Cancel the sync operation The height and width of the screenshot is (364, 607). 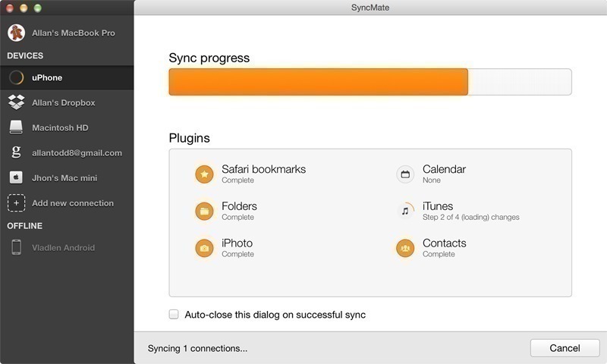point(565,348)
